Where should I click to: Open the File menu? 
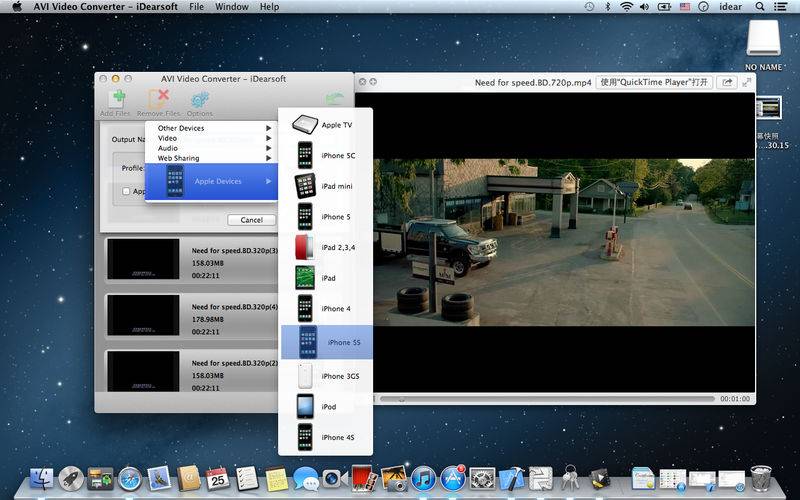click(196, 7)
